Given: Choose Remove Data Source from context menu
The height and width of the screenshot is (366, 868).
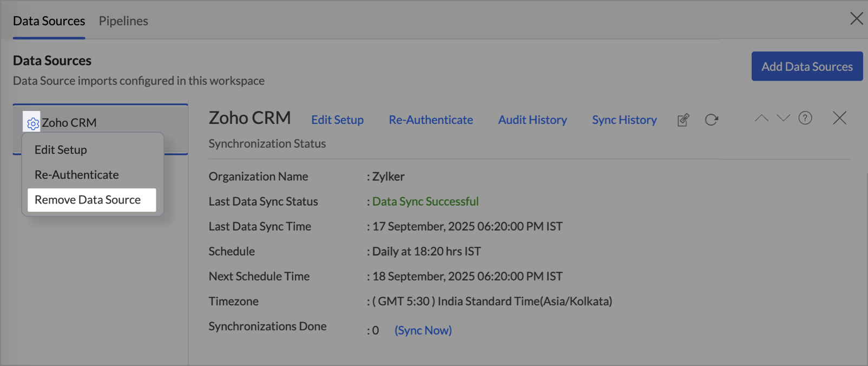Looking at the screenshot, I should [88, 200].
